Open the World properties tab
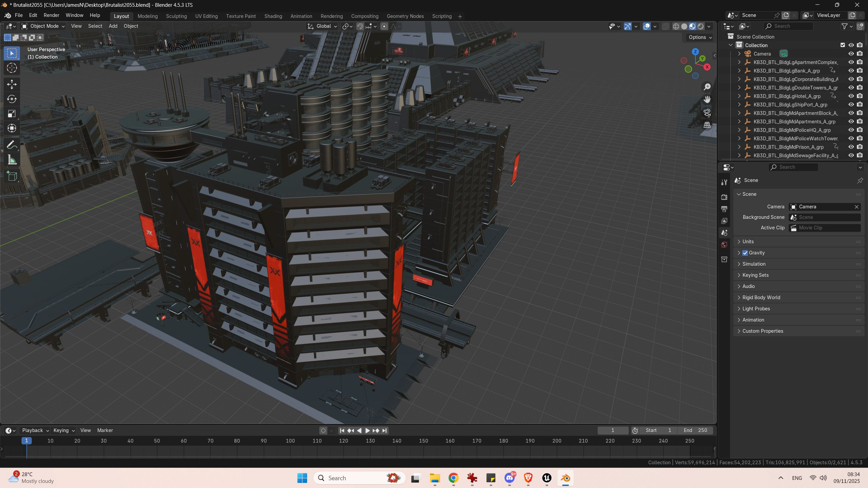 724,245
